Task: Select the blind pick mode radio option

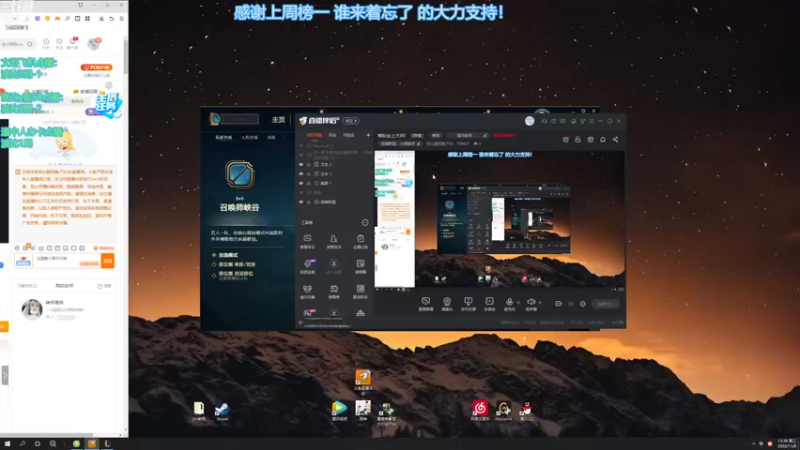Action: coord(214,255)
